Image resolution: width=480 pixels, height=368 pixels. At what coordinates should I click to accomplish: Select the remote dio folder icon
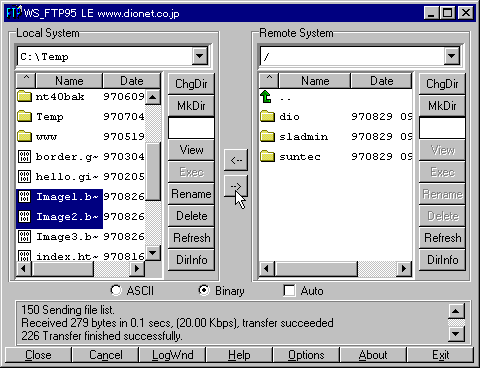pyautogui.click(x=267, y=116)
